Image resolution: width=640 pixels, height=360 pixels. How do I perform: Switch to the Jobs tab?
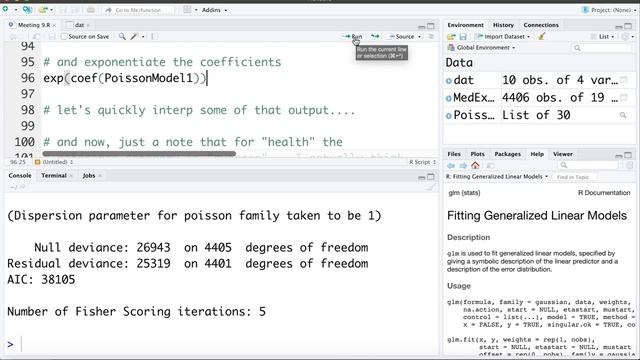[89, 176]
